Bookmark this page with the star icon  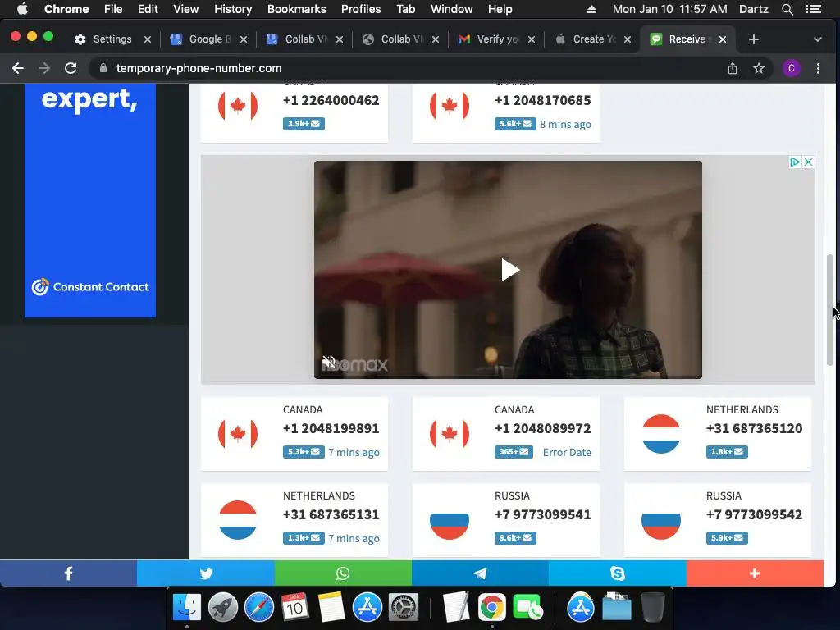pos(759,68)
